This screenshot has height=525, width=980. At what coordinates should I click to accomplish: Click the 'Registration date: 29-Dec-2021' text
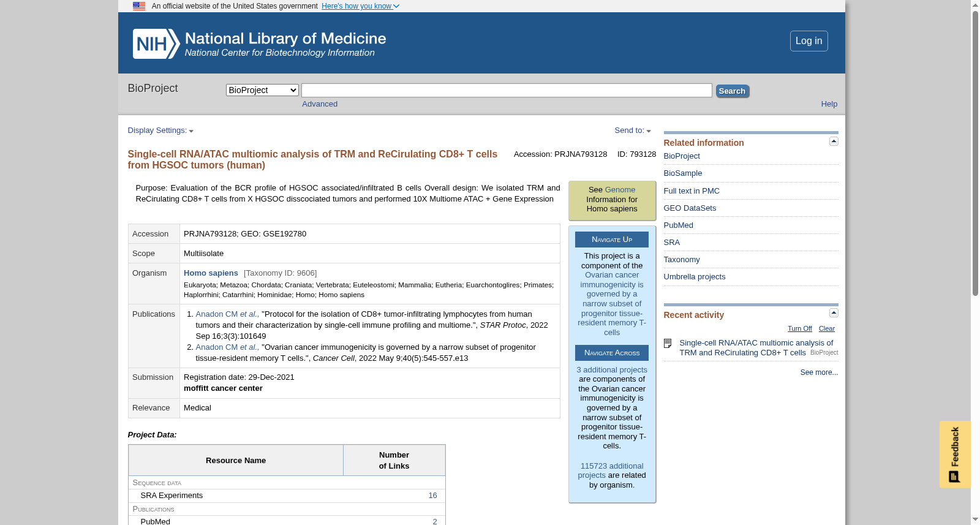tap(239, 377)
